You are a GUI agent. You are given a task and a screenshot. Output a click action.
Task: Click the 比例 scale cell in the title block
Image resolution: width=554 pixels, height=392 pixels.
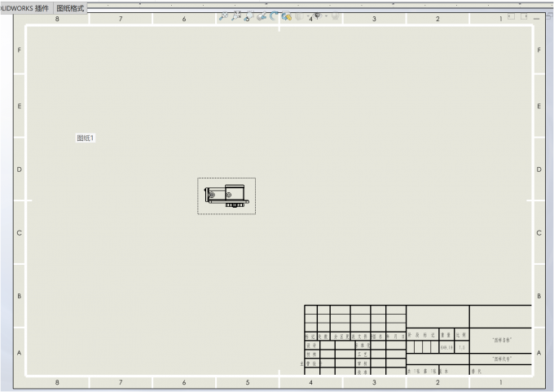click(461, 335)
